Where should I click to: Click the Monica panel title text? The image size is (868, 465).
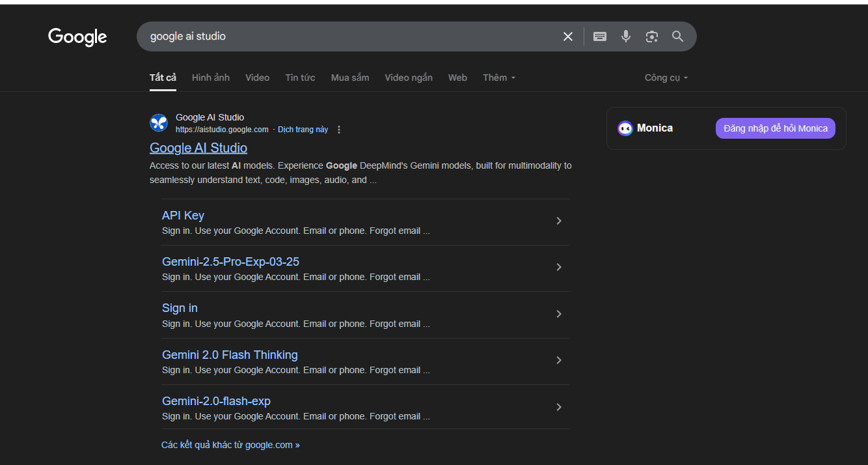click(x=655, y=128)
